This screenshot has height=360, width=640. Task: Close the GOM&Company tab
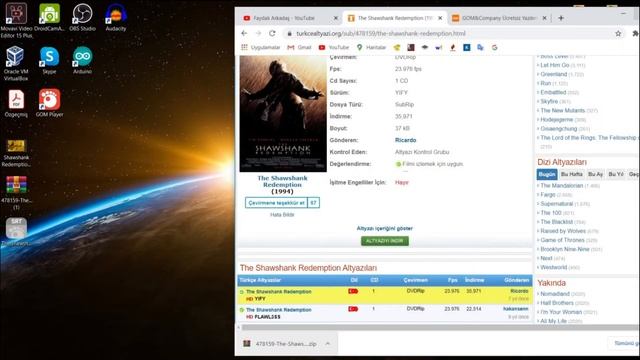click(x=544, y=18)
